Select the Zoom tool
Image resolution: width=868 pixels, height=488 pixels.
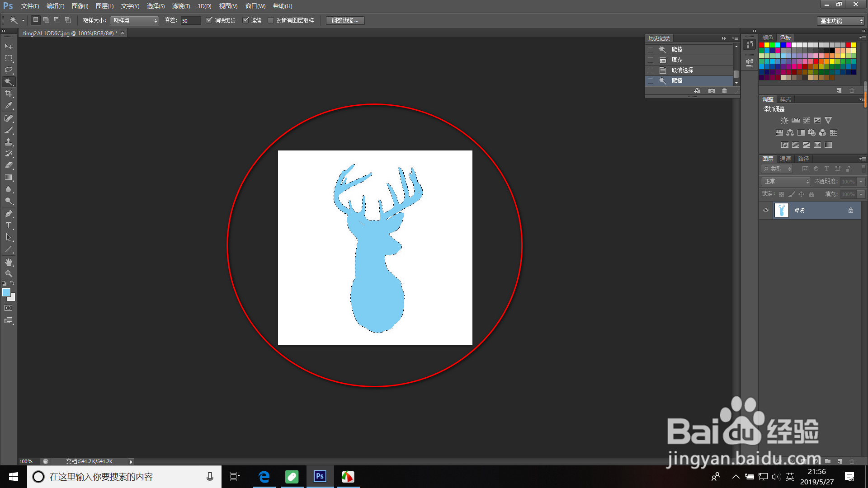click(9, 274)
